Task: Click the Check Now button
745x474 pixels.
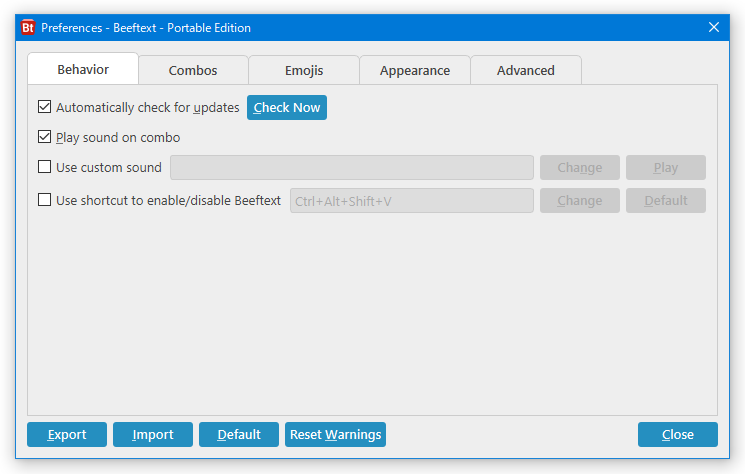Action: tap(287, 107)
